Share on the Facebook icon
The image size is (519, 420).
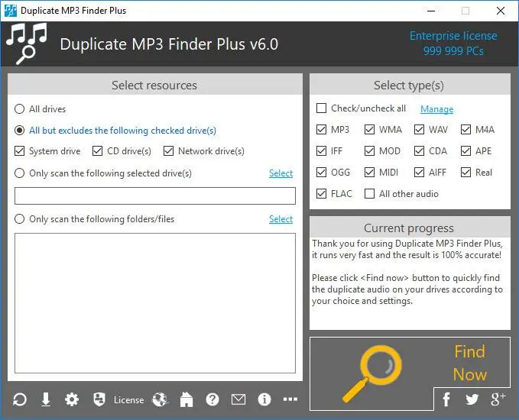click(x=446, y=399)
